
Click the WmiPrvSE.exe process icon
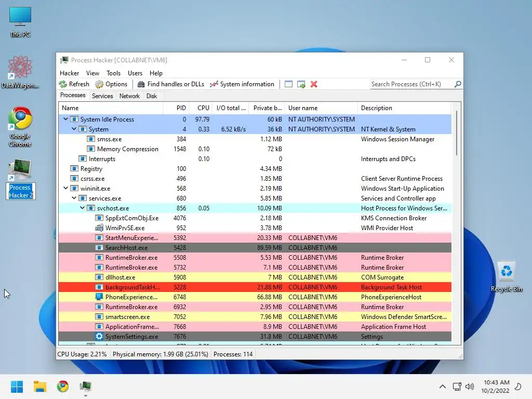coord(99,228)
